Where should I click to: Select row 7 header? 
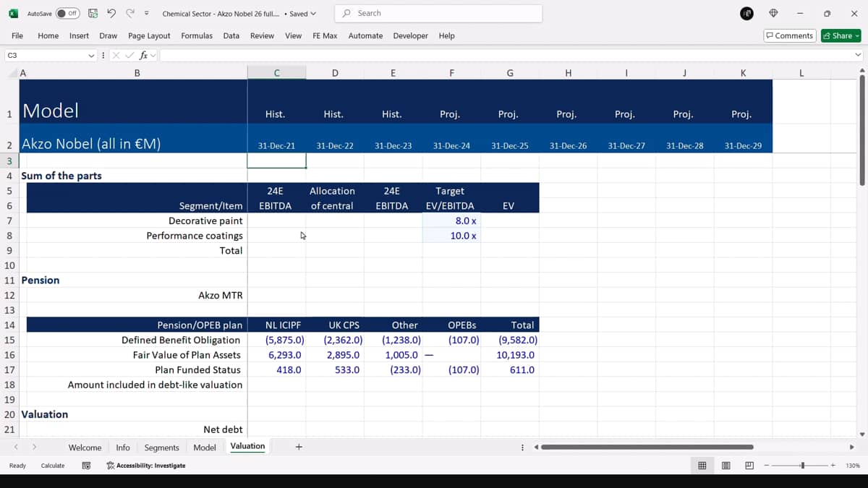[9, 221]
